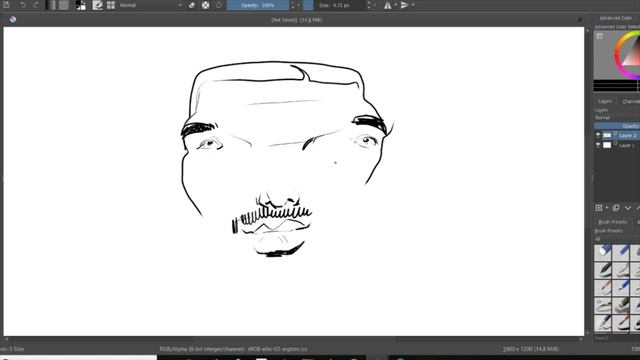The height and width of the screenshot is (360, 640).
Task: Switch to the Brush Presets tab
Action: click(612, 222)
